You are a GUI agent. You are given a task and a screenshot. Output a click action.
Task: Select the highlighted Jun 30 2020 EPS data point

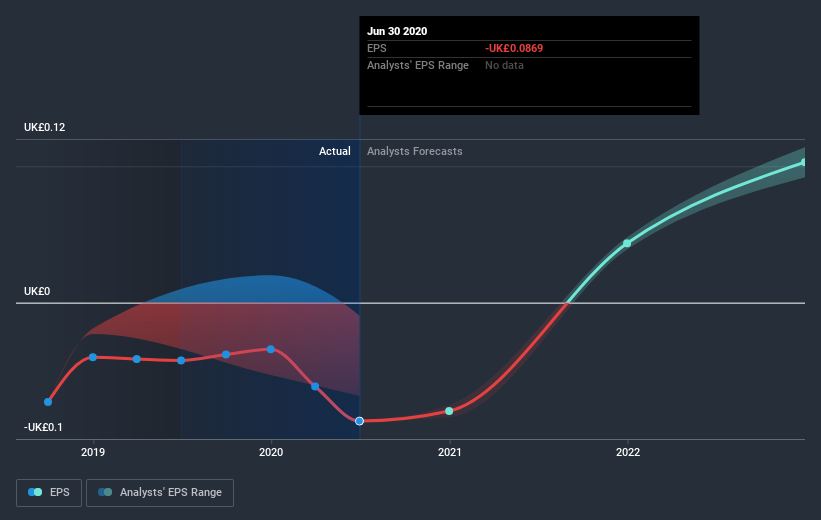(359, 421)
